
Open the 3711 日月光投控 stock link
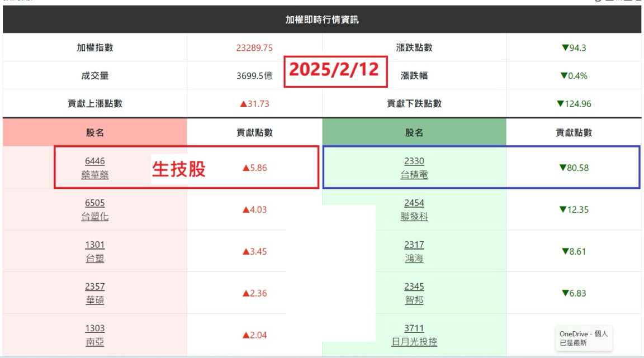(414, 335)
